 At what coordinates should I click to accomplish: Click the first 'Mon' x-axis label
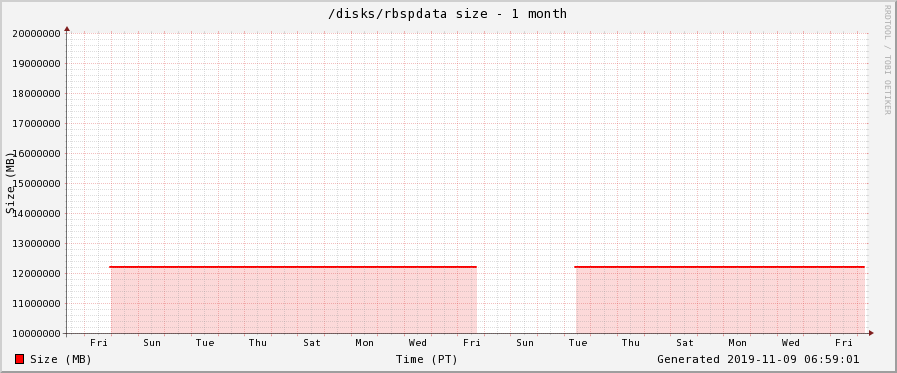point(364,343)
